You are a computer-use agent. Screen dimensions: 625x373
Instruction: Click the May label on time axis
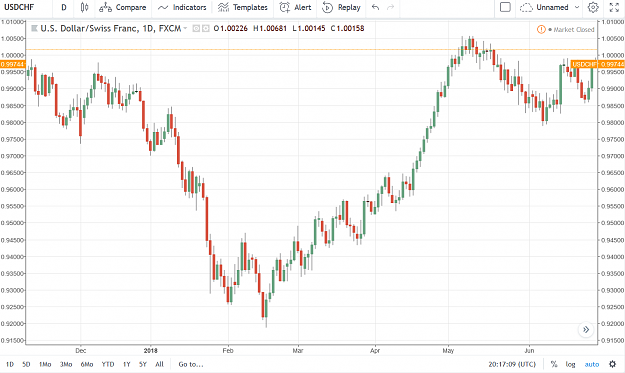pos(448,351)
